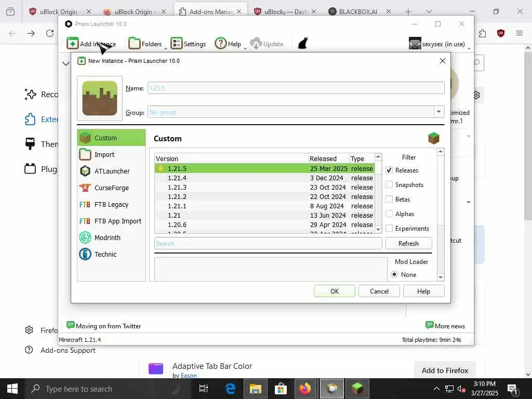532x399 pixels.
Task: Select version 1.21.1 row
Action: pyautogui.click(x=264, y=206)
